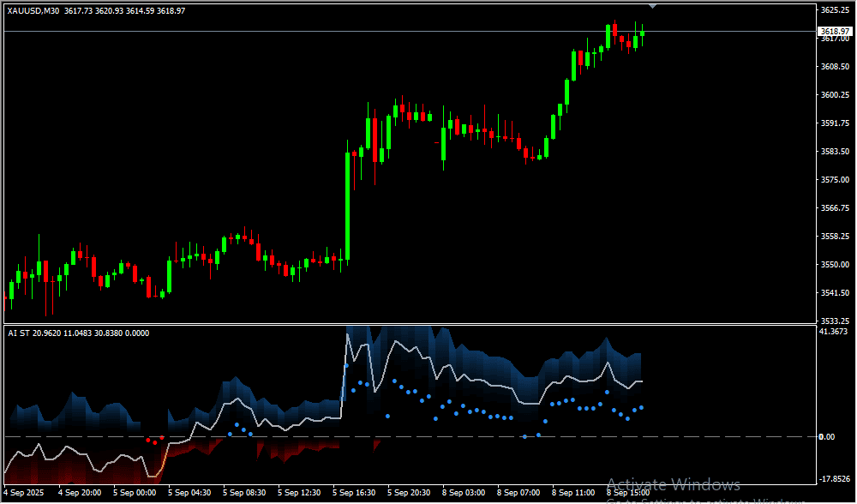Select the 8 Sep 11:00 time label
The width and height of the screenshot is (857, 504).
(572, 493)
